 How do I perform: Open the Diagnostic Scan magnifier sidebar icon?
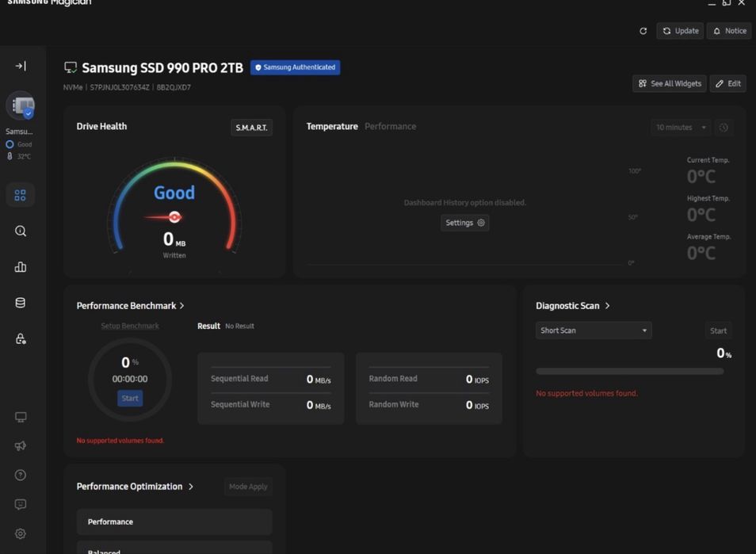click(21, 231)
